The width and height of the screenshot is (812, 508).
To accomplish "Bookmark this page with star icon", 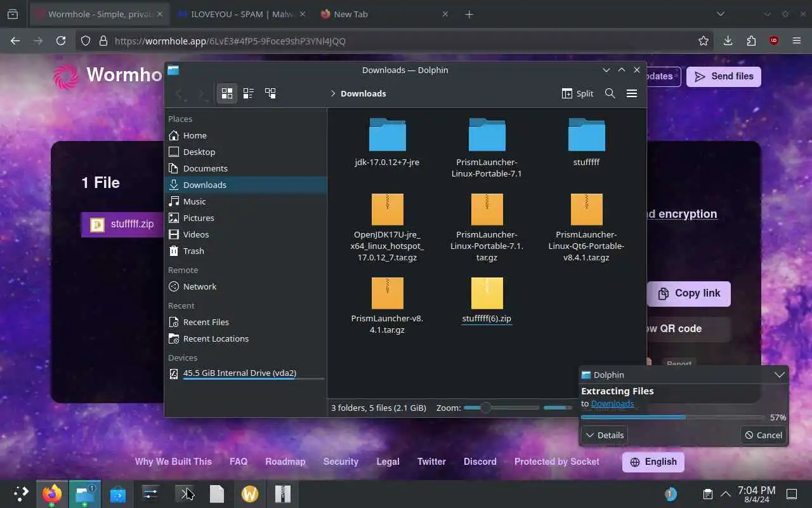I will [x=703, y=41].
